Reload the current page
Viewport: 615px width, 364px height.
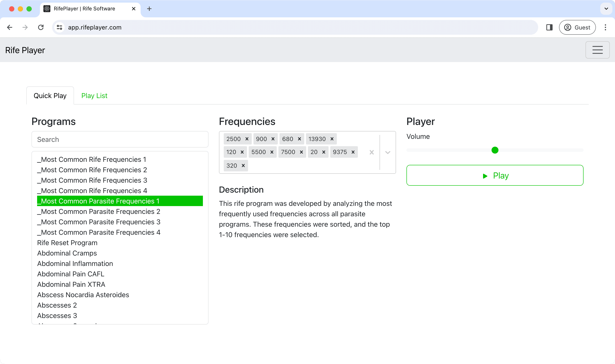(41, 27)
